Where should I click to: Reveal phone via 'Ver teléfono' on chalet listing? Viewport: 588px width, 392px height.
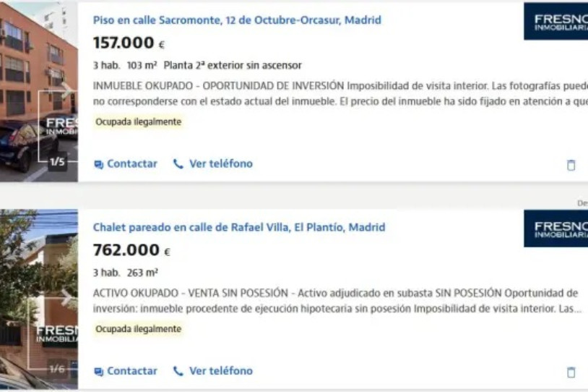coord(221,371)
